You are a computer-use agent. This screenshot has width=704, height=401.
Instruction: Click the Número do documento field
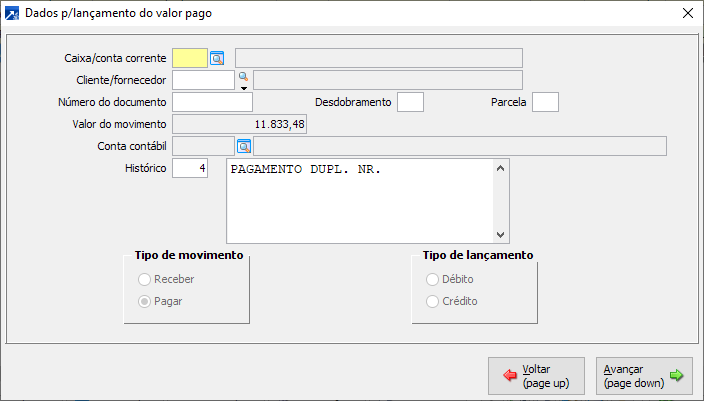(x=212, y=102)
